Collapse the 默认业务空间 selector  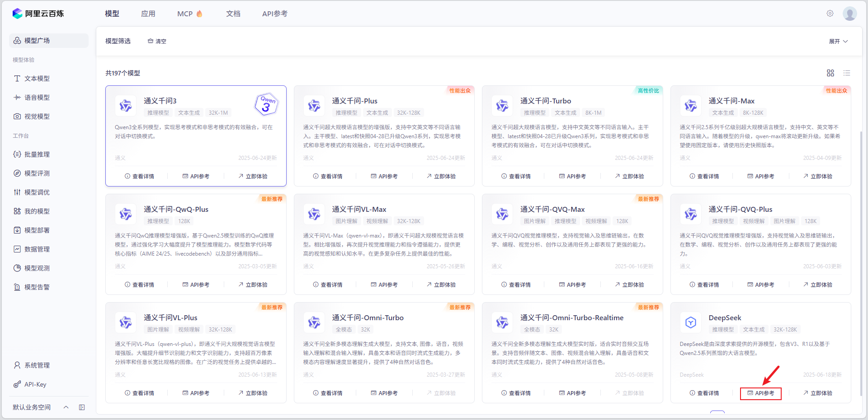(66, 407)
